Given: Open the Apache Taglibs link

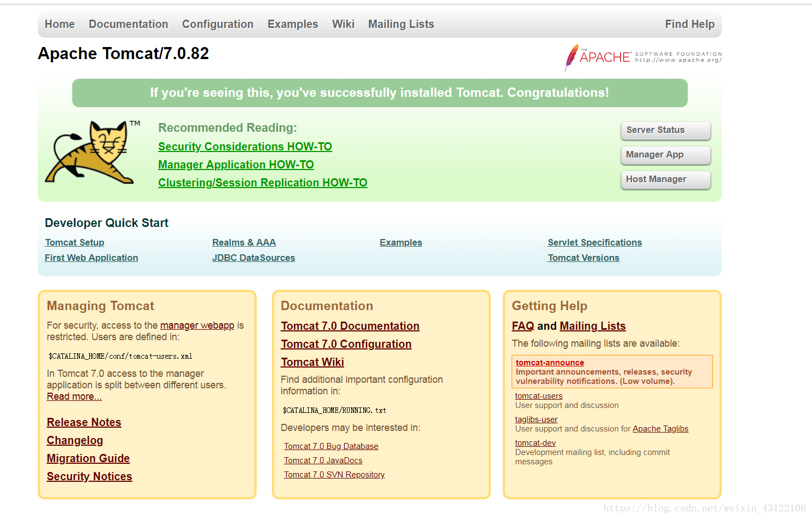Looking at the screenshot, I should pos(660,429).
